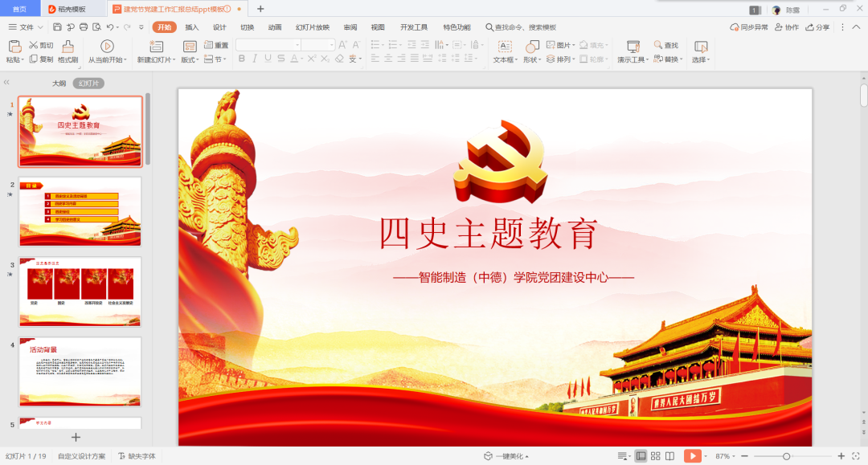Image resolution: width=868 pixels, height=465 pixels.
Task: Switch to slide sorter view in status bar
Action: [655, 456]
